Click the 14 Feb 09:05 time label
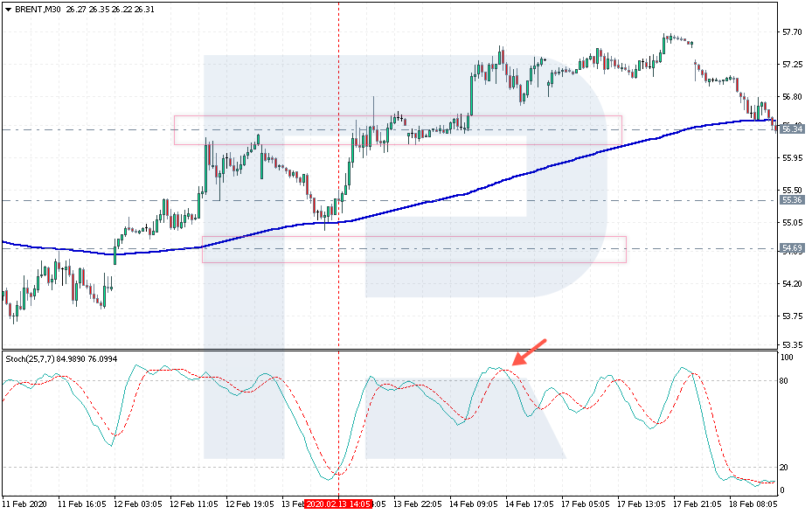 coord(473,504)
